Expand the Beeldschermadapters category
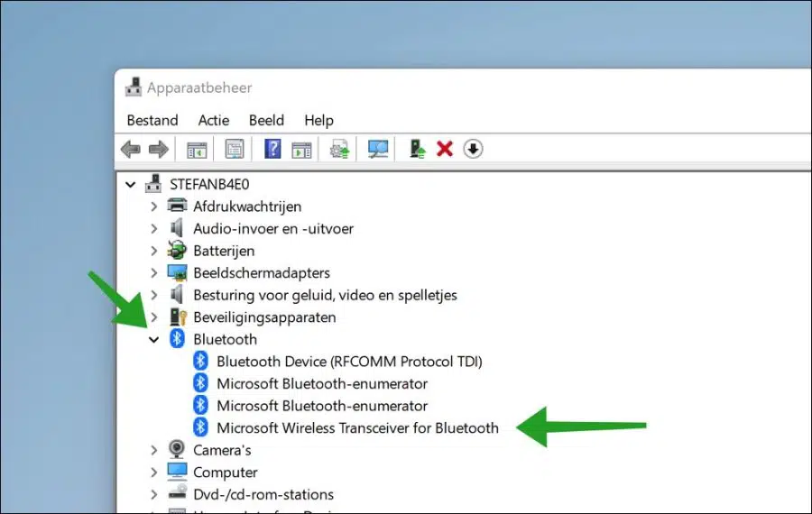 coord(153,273)
